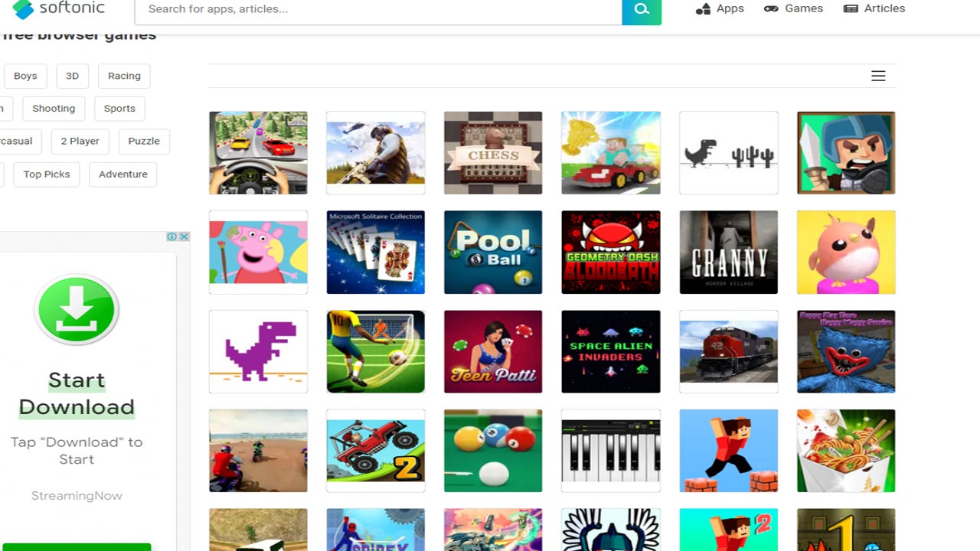Viewport: 980px width, 551px height.
Task: Launch the Space Alien Invaders icon
Action: 610,352
